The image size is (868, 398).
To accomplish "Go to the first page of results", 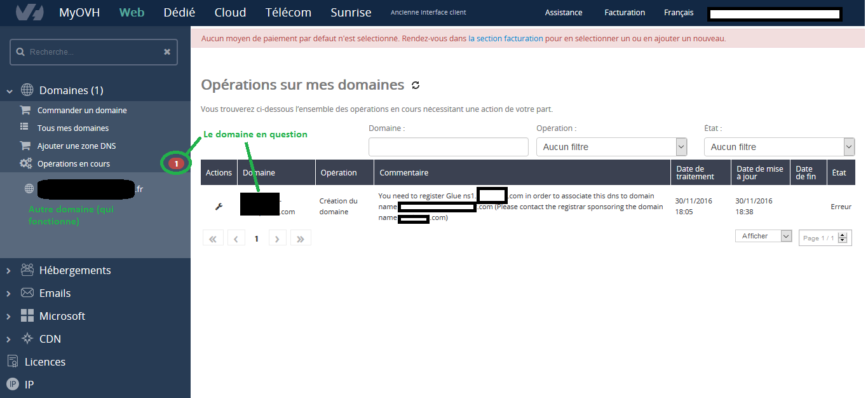I will [212, 239].
